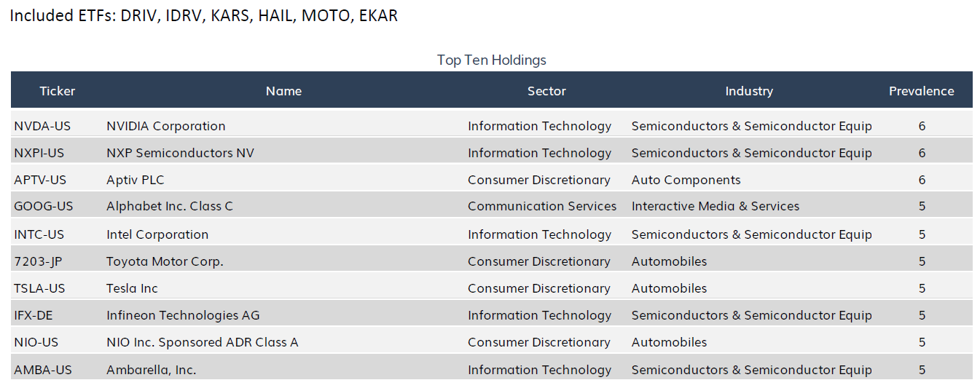Image resolution: width=980 pixels, height=388 pixels.
Task: Click Auto Components industry cell
Action: tap(686, 180)
